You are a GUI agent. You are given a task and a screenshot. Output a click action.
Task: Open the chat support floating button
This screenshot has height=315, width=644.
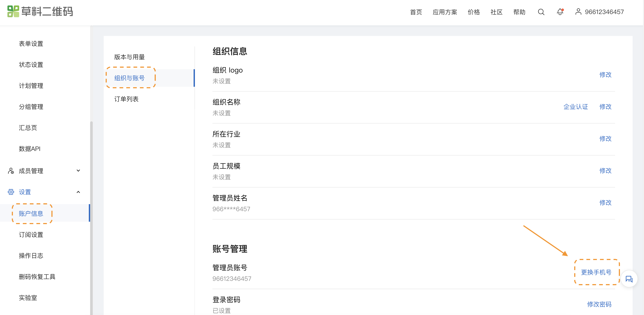pyautogui.click(x=629, y=279)
